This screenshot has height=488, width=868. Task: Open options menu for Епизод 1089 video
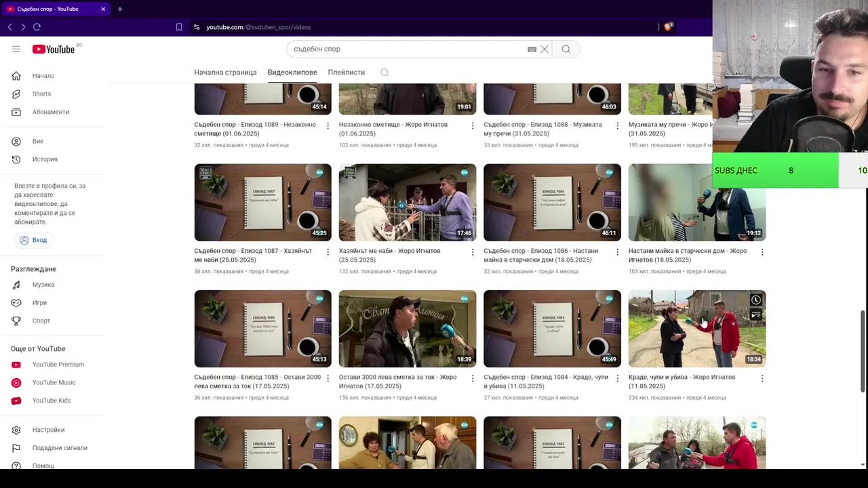click(x=328, y=125)
